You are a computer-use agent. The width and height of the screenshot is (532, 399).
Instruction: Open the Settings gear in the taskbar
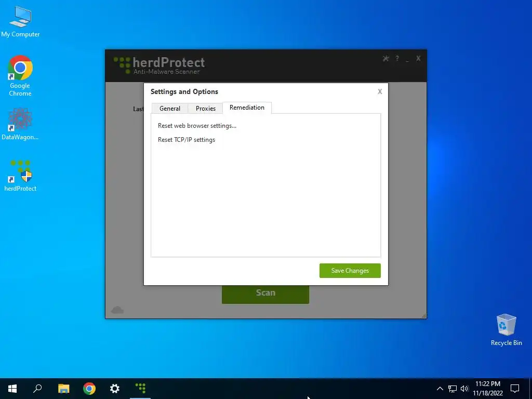pos(115,389)
